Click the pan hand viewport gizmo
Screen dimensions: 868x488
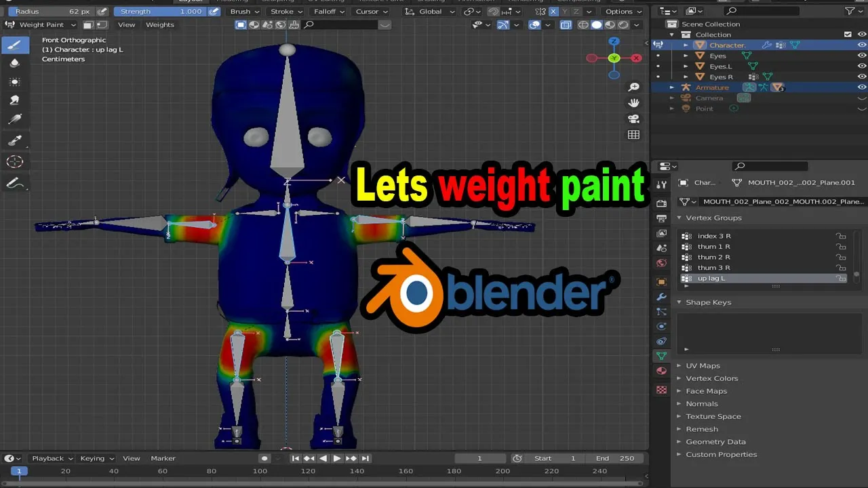(633, 102)
